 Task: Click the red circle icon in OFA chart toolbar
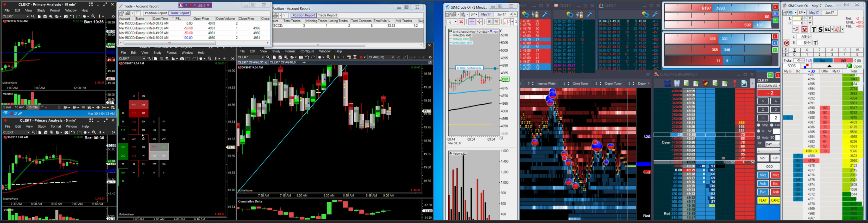(x=362, y=57)
